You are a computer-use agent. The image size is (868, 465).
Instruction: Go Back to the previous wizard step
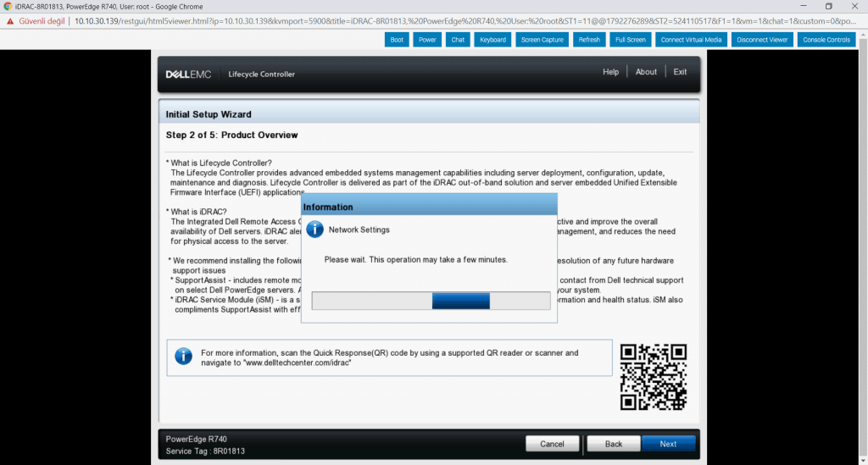(x=614, y=444)
